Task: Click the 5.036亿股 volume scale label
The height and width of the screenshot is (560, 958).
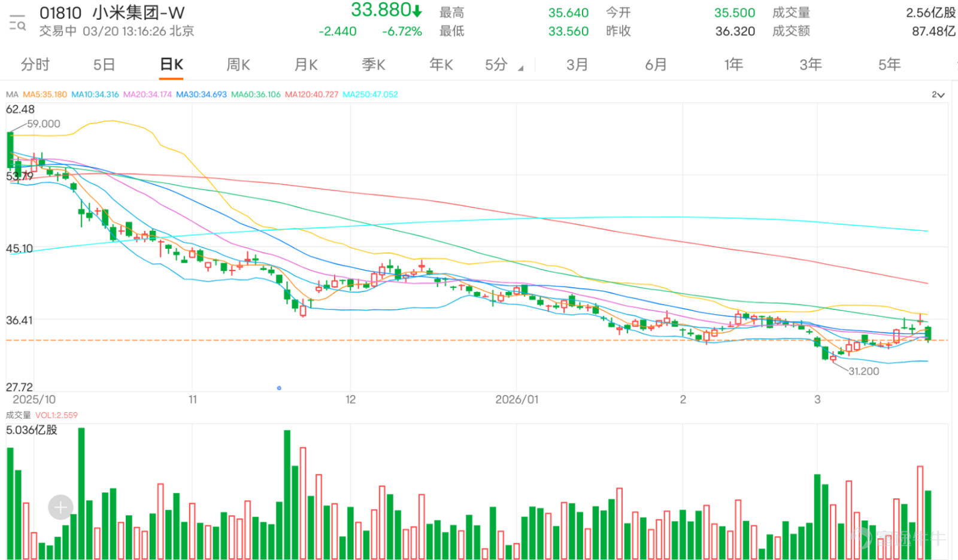Action: [x=32, y=430]
